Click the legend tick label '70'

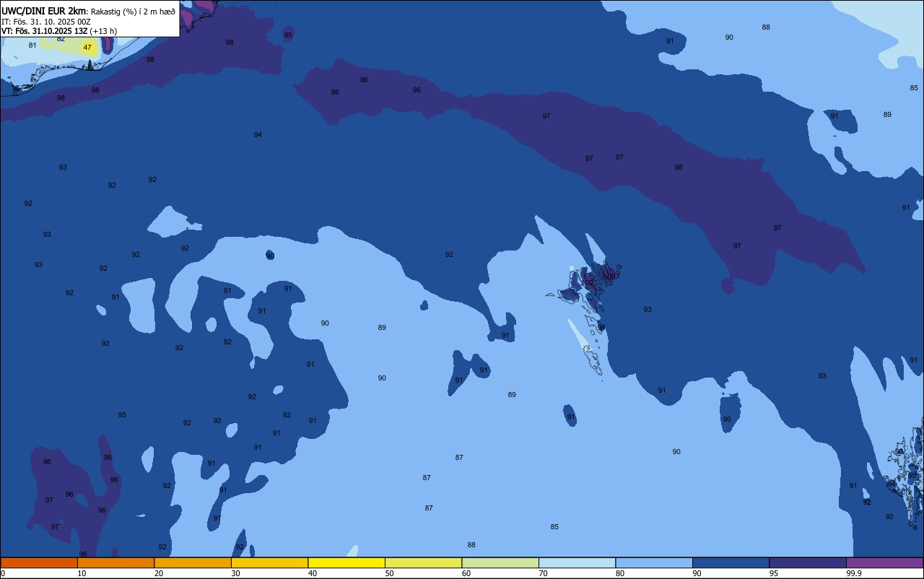(x=543, y=573)
